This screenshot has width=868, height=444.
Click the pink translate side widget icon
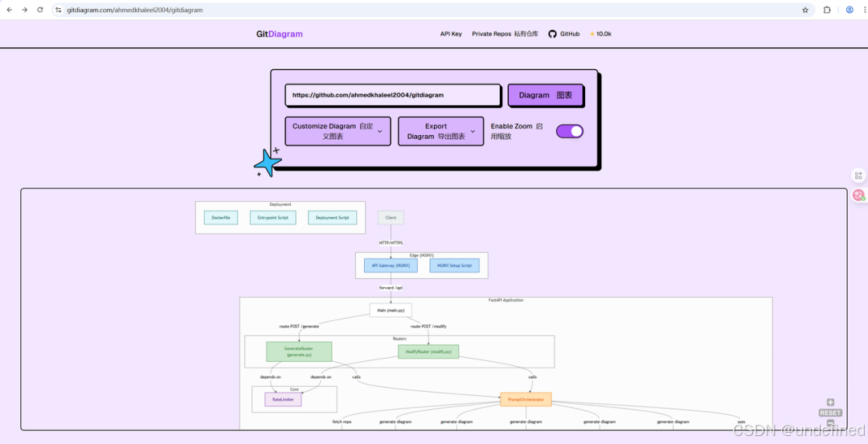pyautogui.click(x=858, y=195)
